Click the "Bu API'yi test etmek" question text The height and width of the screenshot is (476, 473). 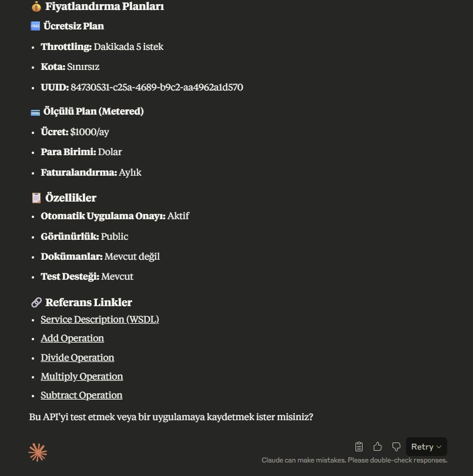click(x=171, y=417)
